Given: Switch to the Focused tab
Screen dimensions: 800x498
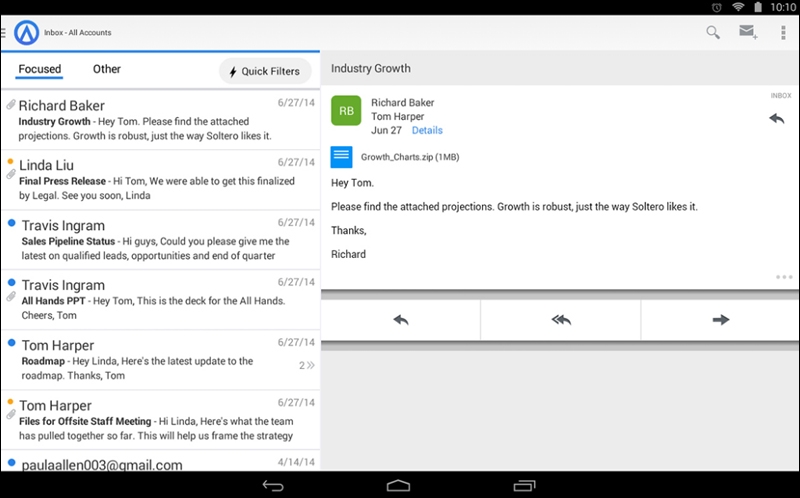Looking at the screenshot, I should click(40, 70).
